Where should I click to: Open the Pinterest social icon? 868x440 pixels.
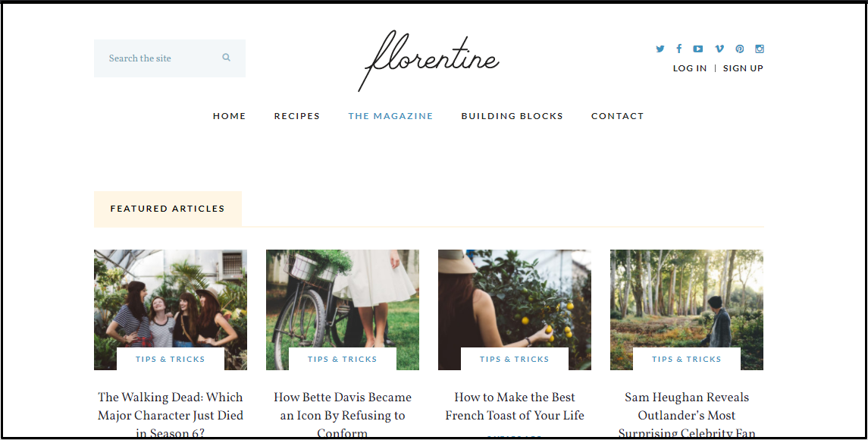coord(740,49)
